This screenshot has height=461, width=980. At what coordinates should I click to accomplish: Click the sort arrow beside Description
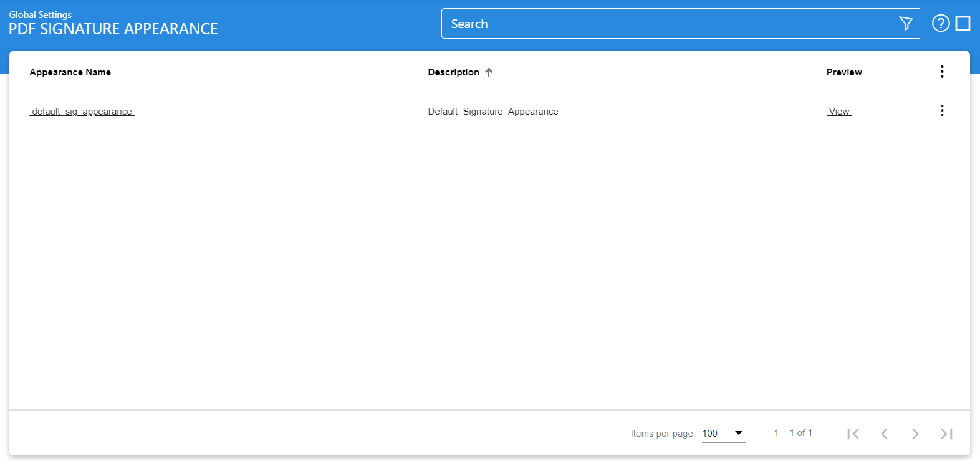point(489,72)
